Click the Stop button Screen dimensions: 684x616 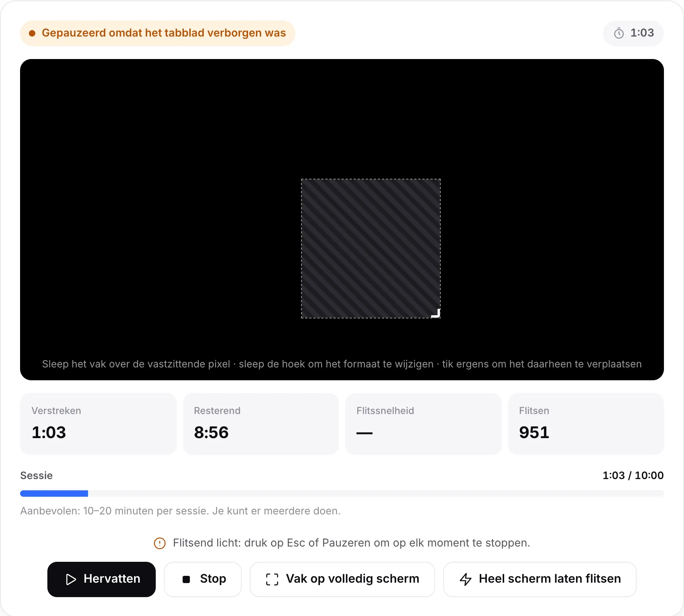click(203, 579)
